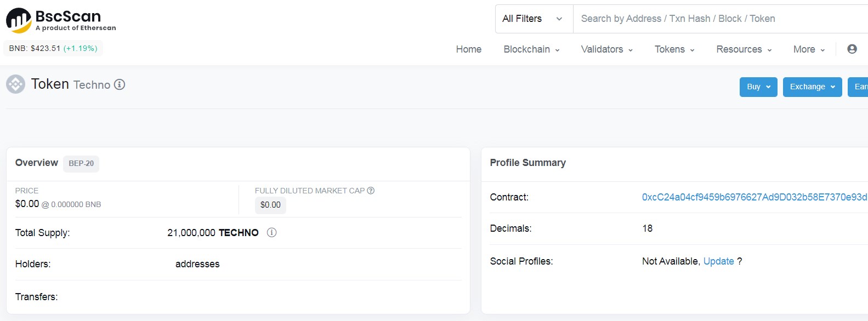Click the Holders addresses text

pos(197,264)
